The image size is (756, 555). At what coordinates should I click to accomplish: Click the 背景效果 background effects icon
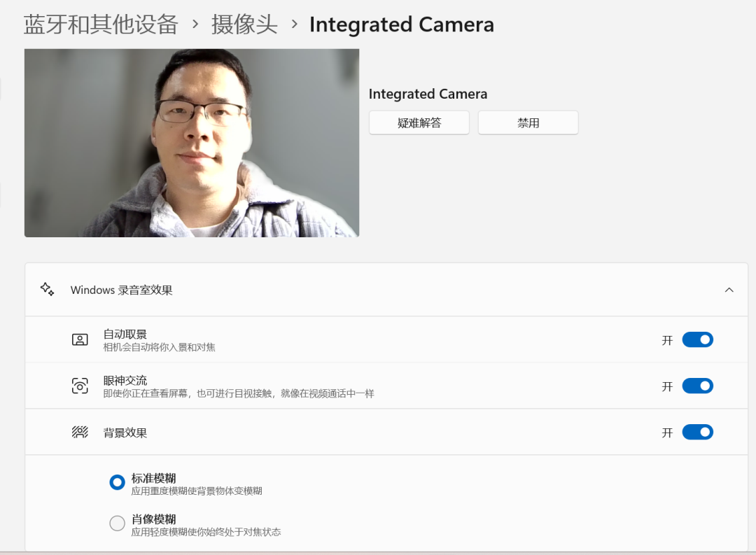tap(80, 432)
